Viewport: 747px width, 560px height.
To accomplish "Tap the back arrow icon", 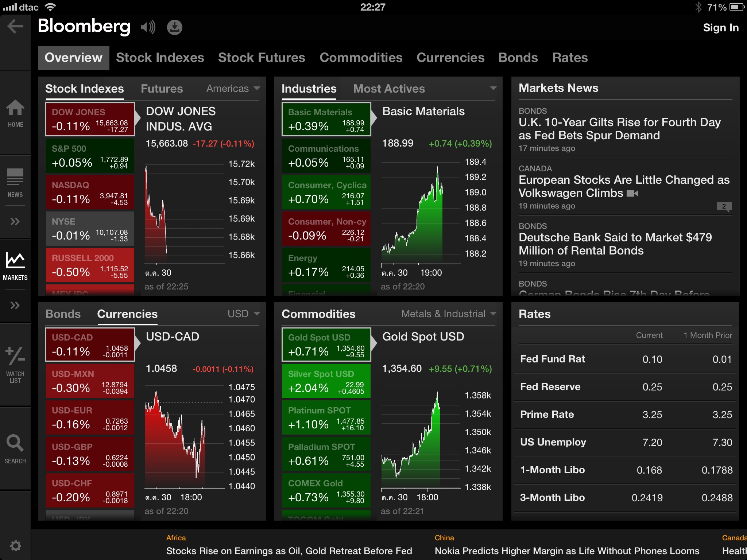I will [15, 26].
